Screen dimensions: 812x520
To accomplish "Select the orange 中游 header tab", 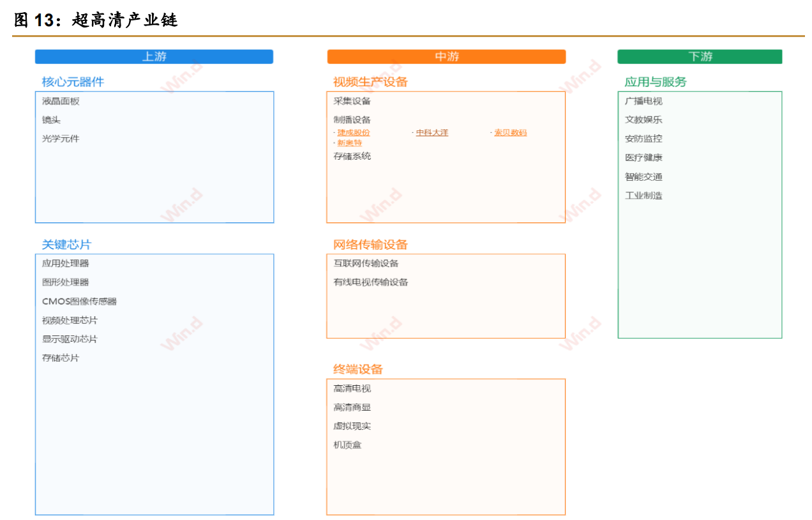I will pyautogui.click(x=446, y=57).
